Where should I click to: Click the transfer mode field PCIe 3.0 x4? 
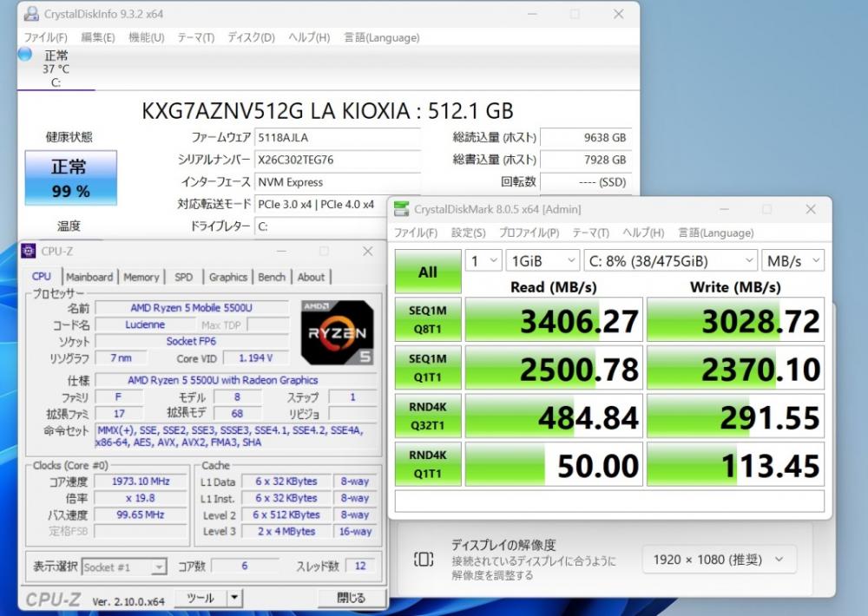[x=321, y=204]
